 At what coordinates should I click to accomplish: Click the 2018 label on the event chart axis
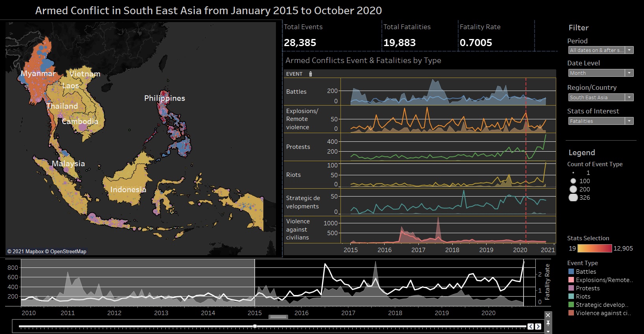pyautogui.click(x=452, y=250)
